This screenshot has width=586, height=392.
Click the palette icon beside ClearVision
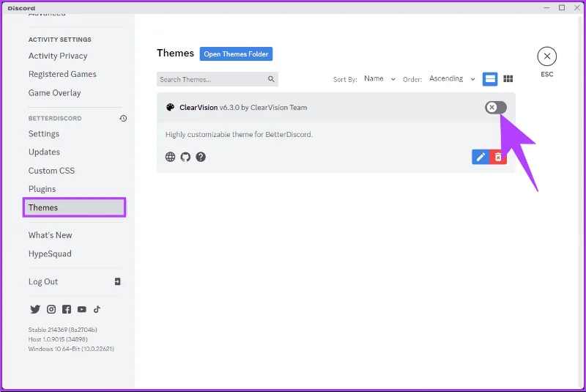[x=170, y=108]
